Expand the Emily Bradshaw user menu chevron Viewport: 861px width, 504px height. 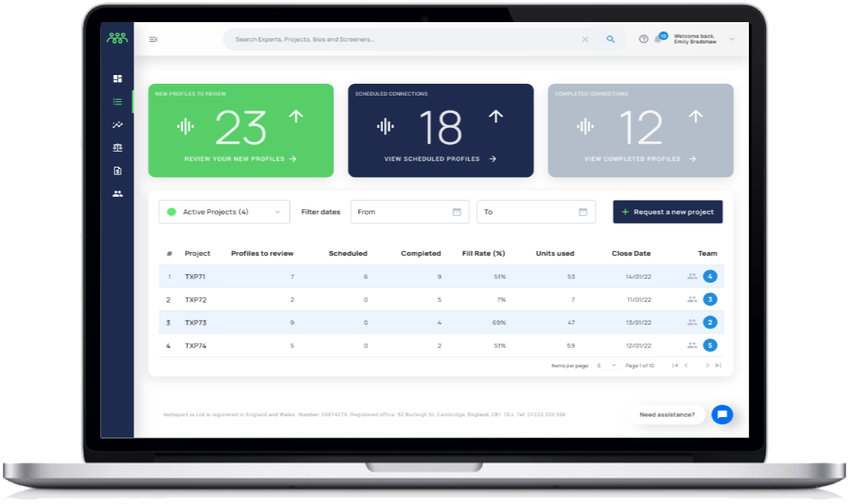point(731,39)
